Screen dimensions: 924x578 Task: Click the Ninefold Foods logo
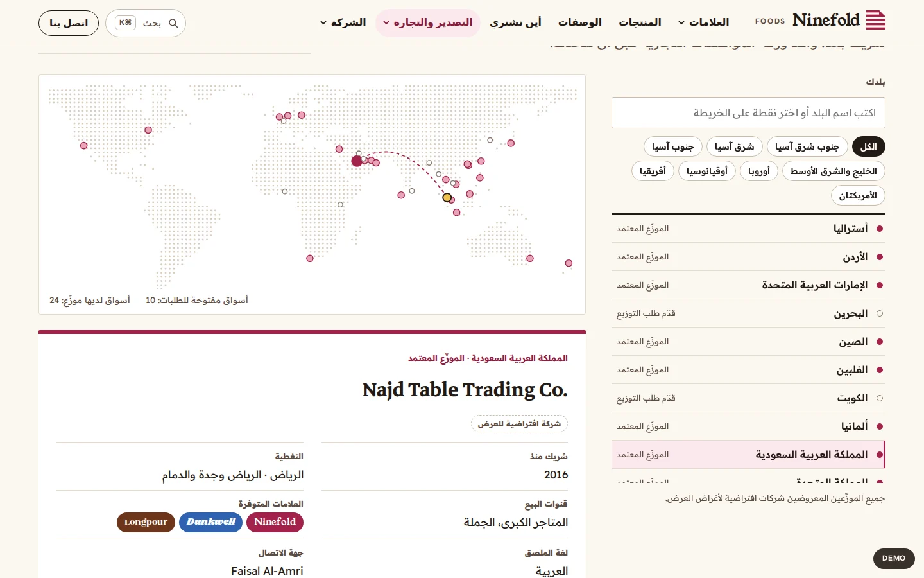pyautogui.click(x=820, y=21)
